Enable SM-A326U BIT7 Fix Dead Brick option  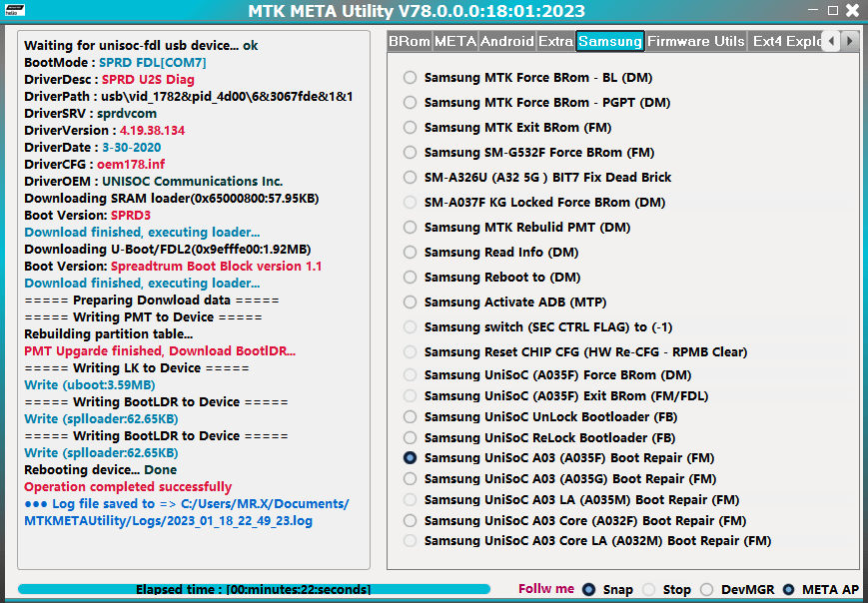[410, 178]
